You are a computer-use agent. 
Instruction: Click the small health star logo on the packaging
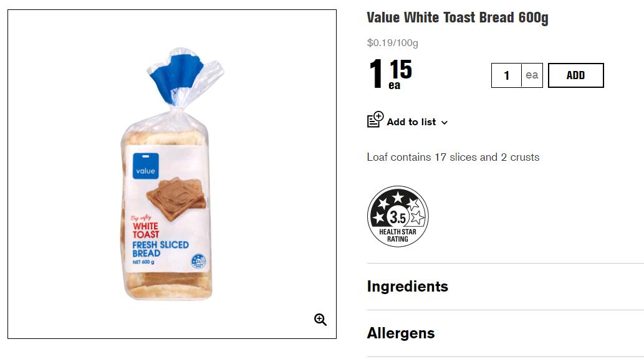click(x=198, y=260)
